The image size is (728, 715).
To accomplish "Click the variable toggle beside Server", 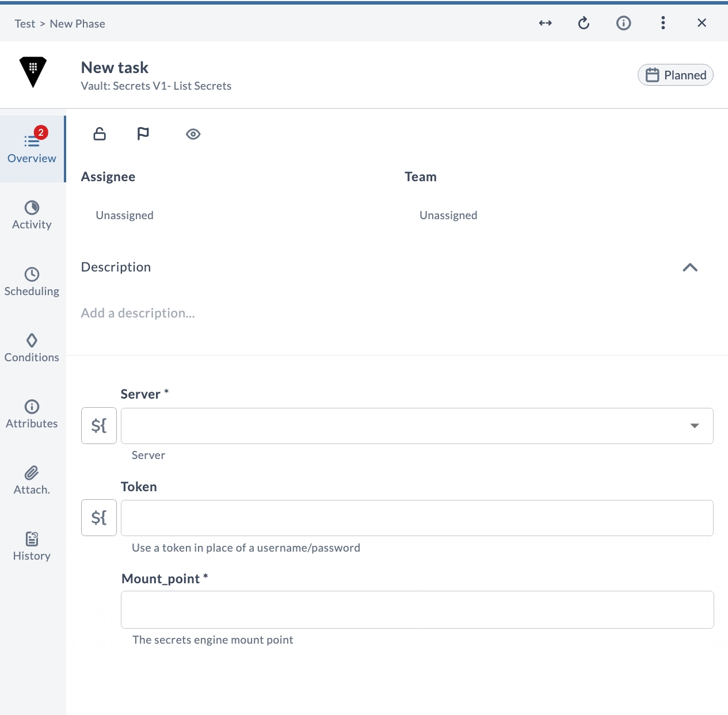I will (x=99, y=426).
